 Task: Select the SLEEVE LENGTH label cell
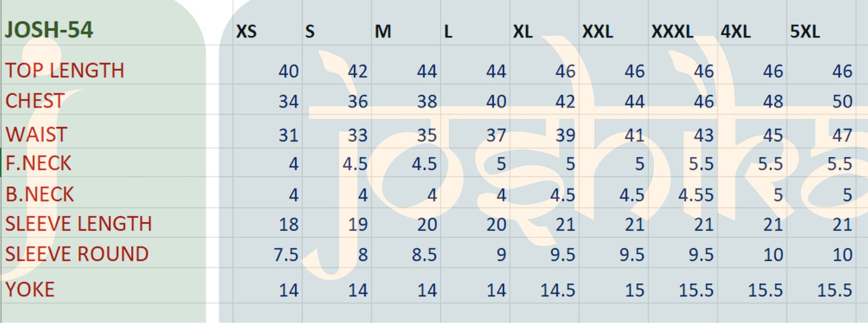coord(79,224)
